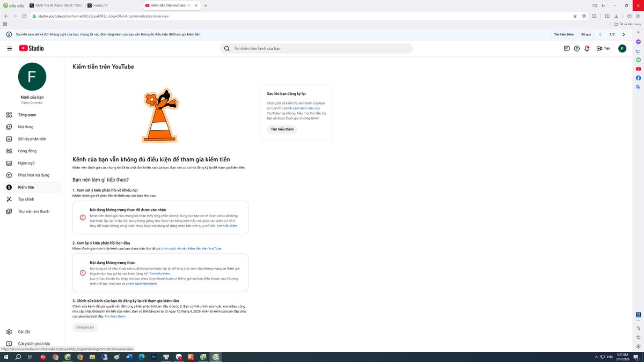
Task: Open the Windows Start menu
Action: coord(6,357)
